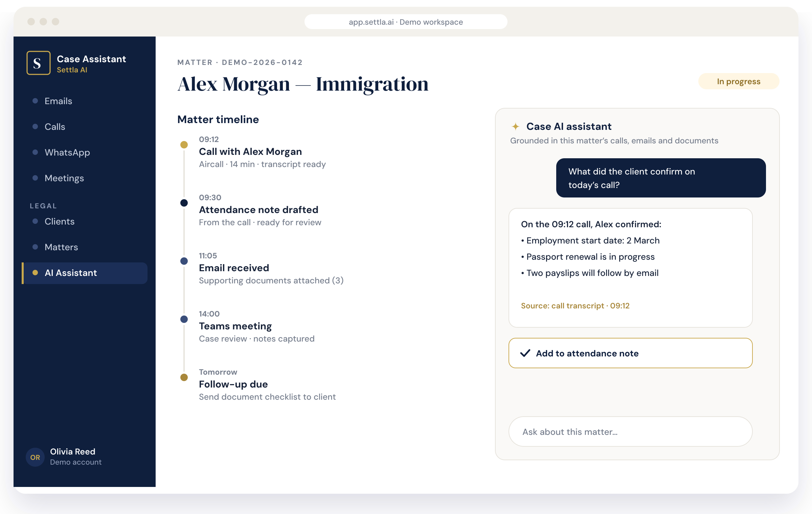Click 'Aircall · 14 min · transcript ready' text
Viewport: 812px width, 514px height.
coord(262,164)
